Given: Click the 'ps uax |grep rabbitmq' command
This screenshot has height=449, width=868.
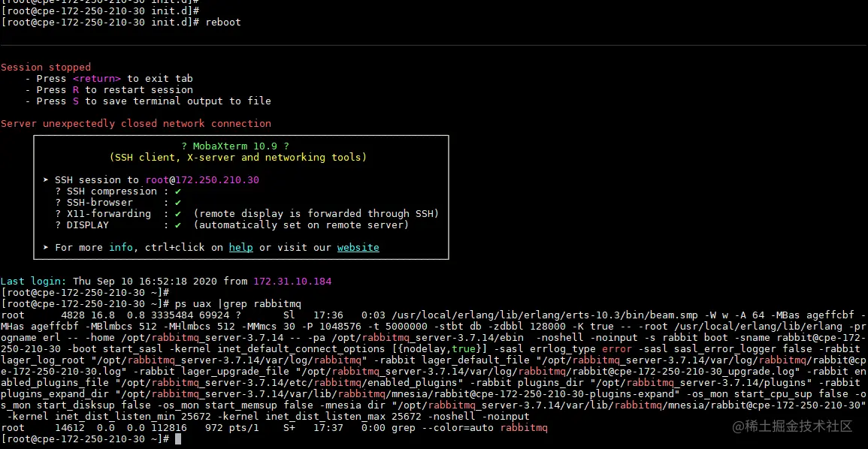Looking at the screenshot, I should coord(238,303).
